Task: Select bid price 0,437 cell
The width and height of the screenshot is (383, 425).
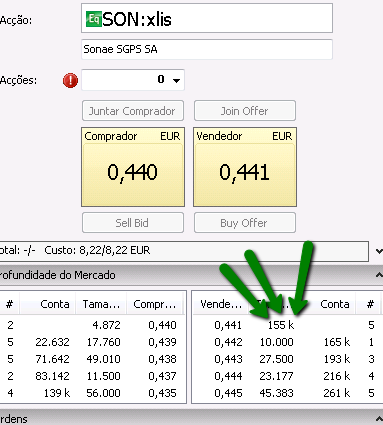Action: pos(162,376)
